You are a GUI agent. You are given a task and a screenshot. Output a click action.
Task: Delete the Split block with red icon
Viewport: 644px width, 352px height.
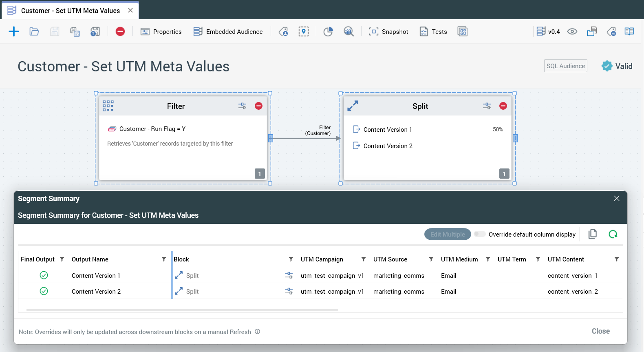(503, 106)
